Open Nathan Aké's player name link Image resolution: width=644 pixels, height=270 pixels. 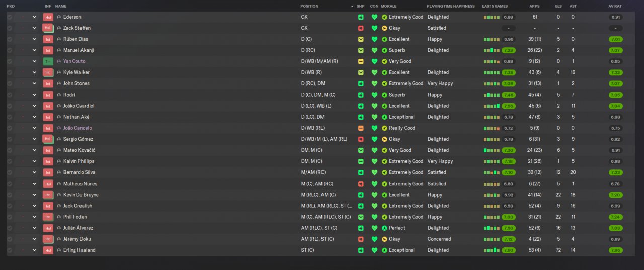(x=76, y=117)
